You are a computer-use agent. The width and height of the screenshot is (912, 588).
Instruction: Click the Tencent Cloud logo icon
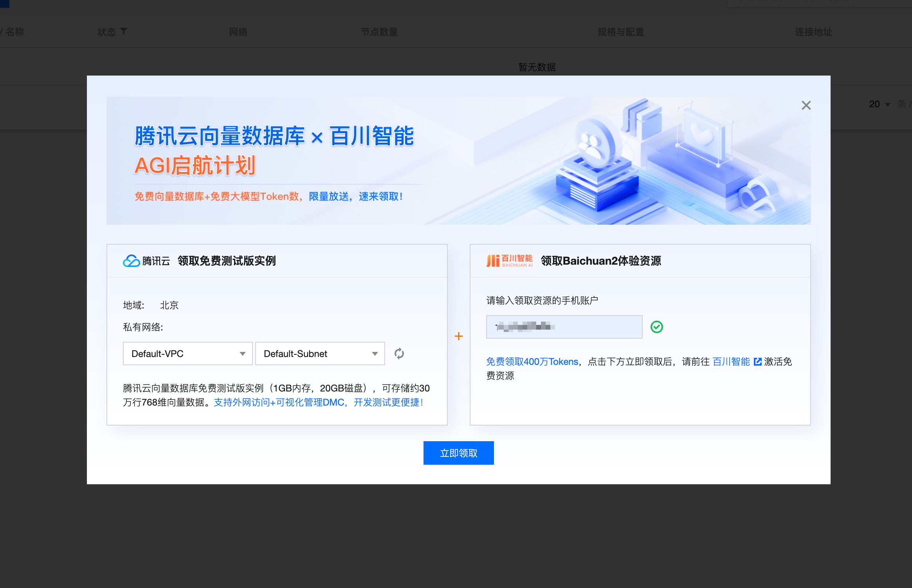(131, 261)
